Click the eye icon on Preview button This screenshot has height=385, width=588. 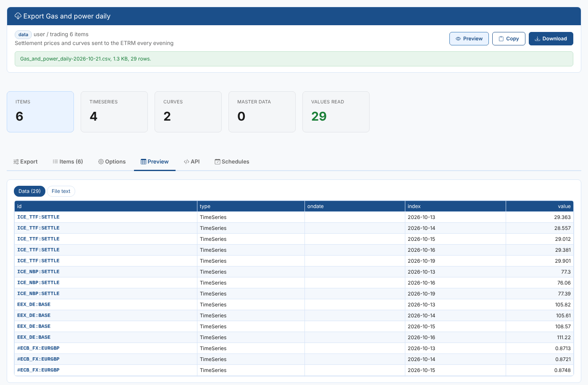[x=458, y=39]
